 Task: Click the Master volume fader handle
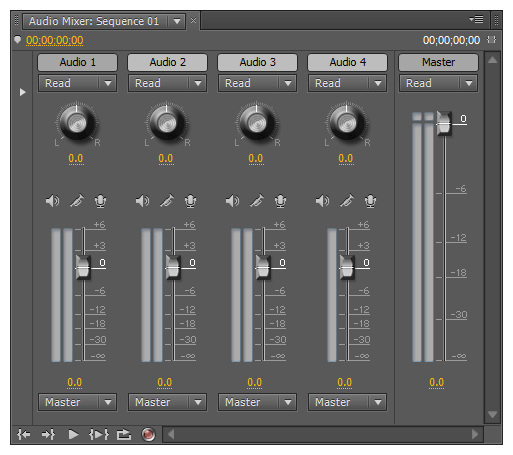(x=444, y=123)
